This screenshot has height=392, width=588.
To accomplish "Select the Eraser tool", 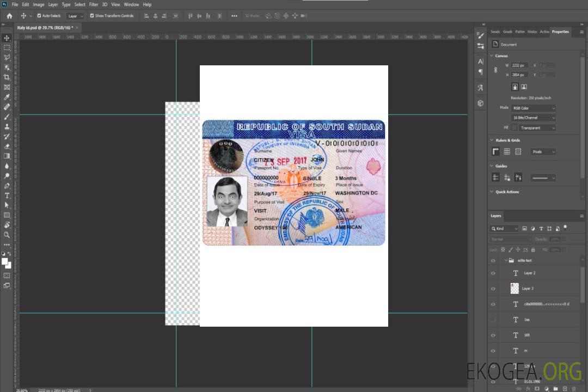I will coord(7,146).
